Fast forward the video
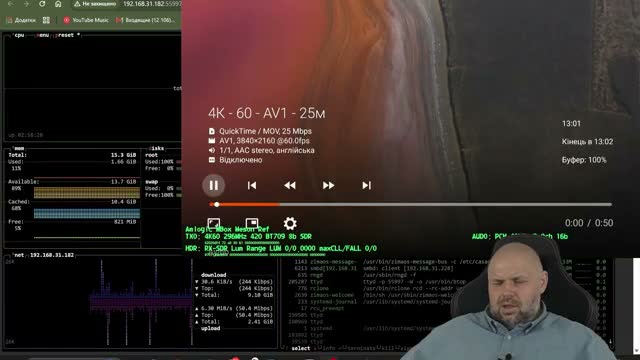The width and height of the screenshot is (640, 360). point(328,185)
